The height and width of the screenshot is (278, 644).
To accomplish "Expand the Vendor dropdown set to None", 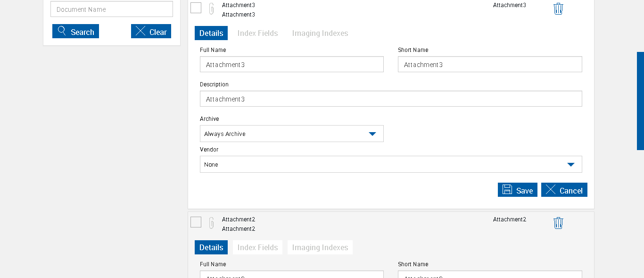I will pos(390,165).
